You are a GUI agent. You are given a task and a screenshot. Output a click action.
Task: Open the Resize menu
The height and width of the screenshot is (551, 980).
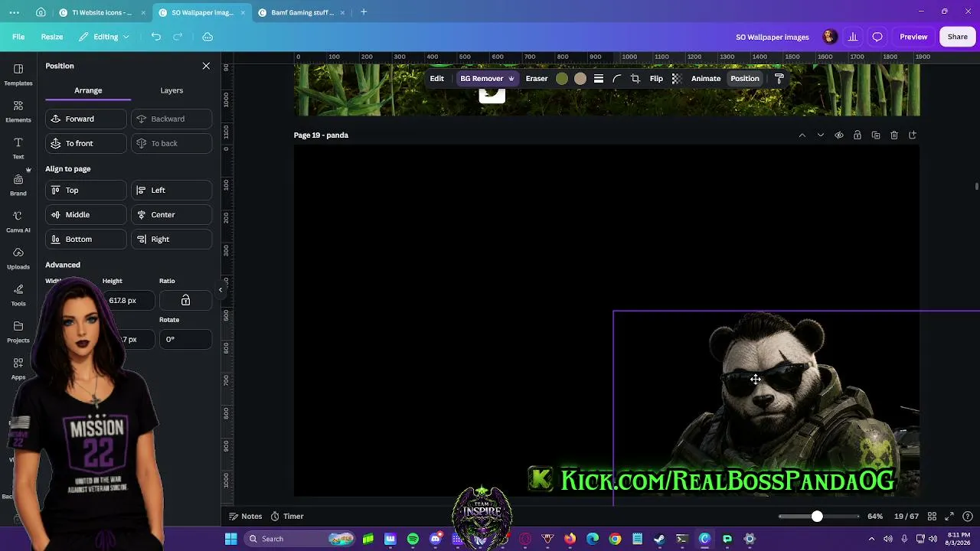52,37
